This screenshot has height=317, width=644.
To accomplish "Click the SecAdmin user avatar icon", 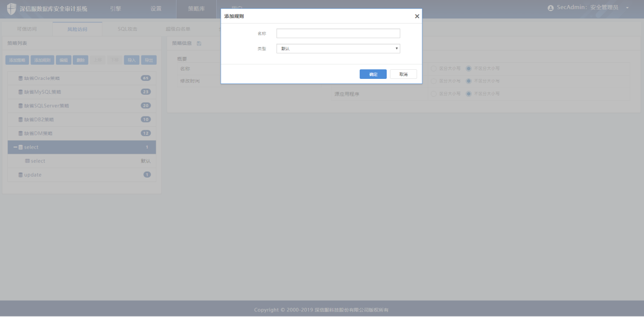I will [550, 8].
